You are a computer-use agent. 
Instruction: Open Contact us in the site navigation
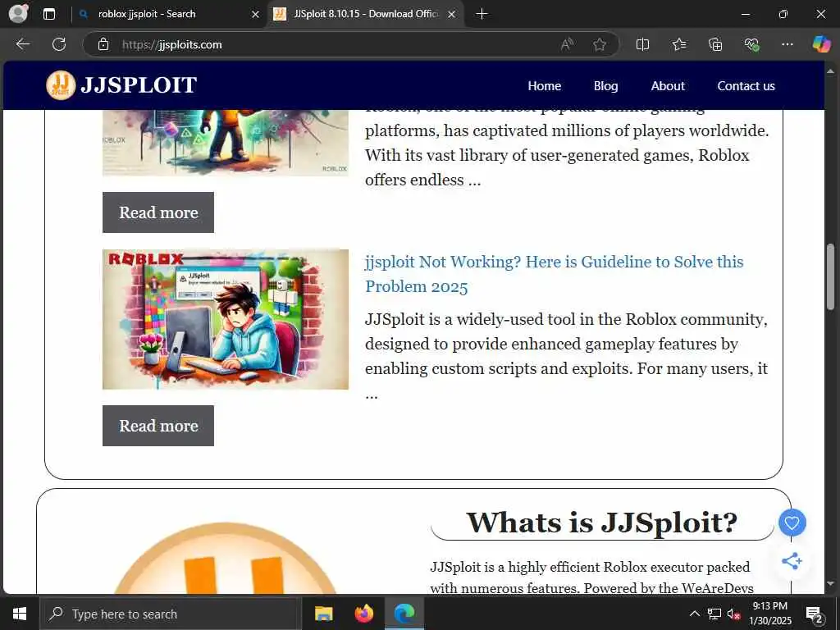click(746, 85)
